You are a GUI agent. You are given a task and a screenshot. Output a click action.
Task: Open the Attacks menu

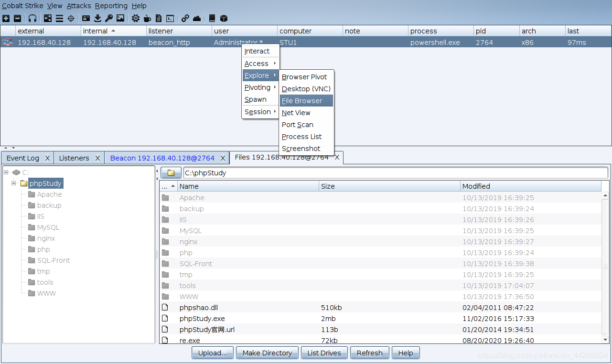[x=79, y=6]
